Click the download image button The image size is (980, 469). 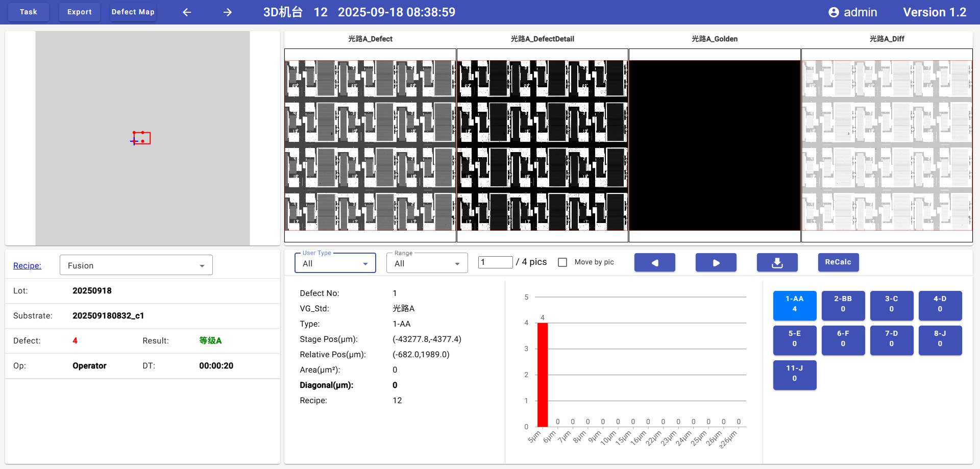pos(777,262)
